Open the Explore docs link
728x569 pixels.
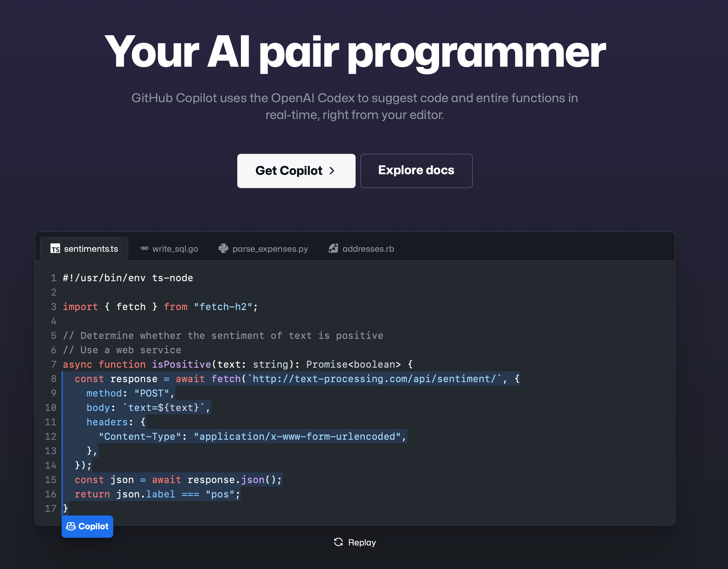point(416,171)
